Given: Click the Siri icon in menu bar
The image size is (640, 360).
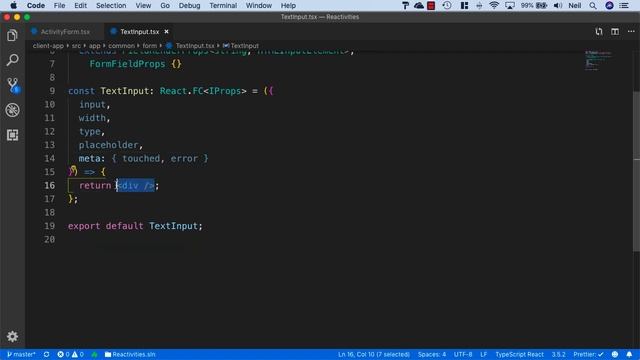Looking at the screenshot, I should coord(609,5).
